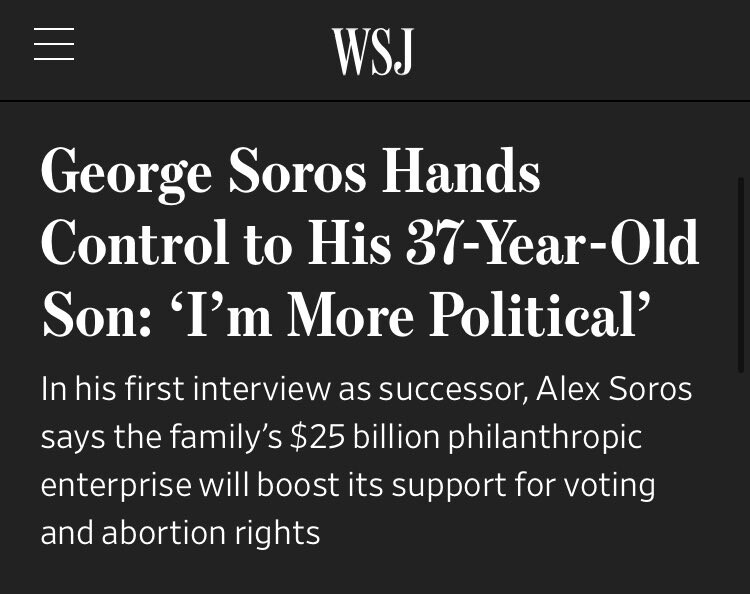The width and height of the screenshot is (750, 594).
Task: Click the word "philanthropic" in summary
Action: coord(544,437)
